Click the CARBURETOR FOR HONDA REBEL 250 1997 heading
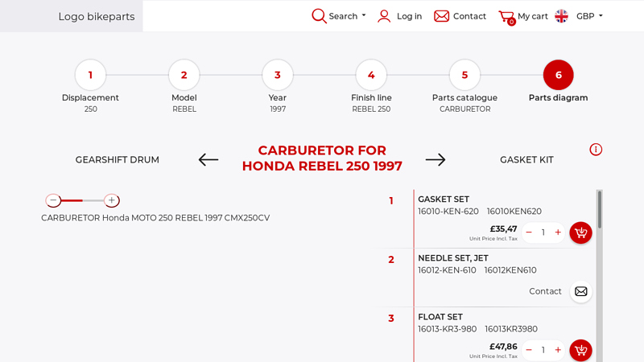 coord(322,158)
